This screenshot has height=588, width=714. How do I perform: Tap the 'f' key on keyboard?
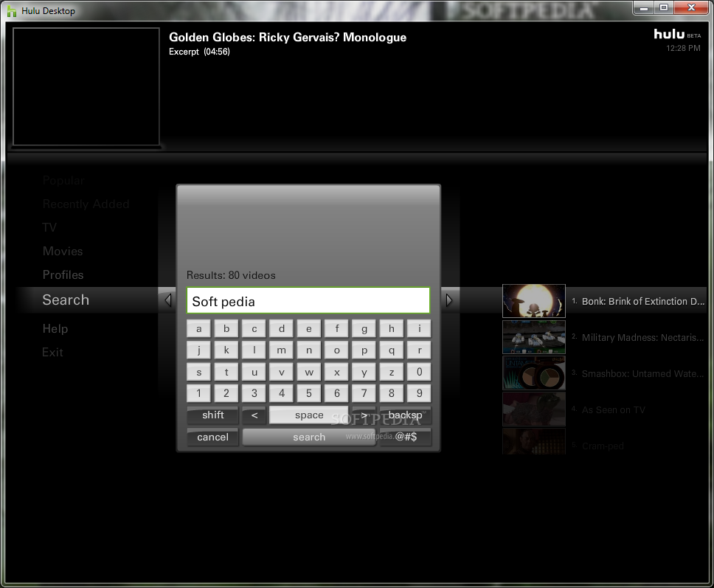coord(336,328)
